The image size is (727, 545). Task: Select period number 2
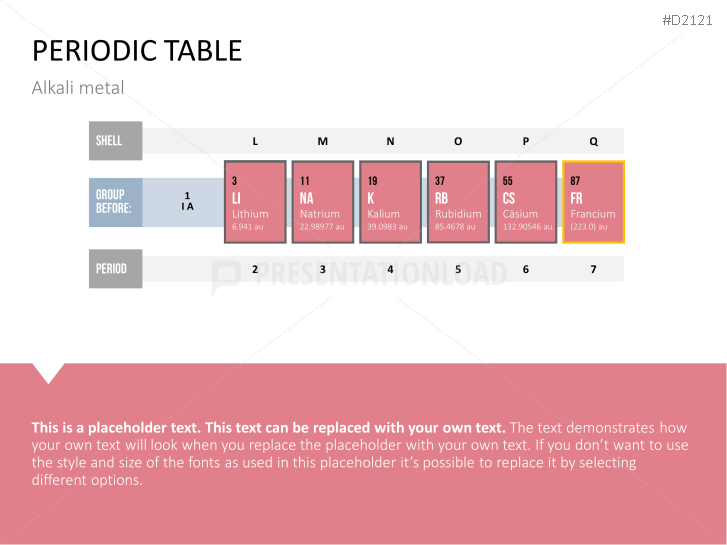[255, 269]
